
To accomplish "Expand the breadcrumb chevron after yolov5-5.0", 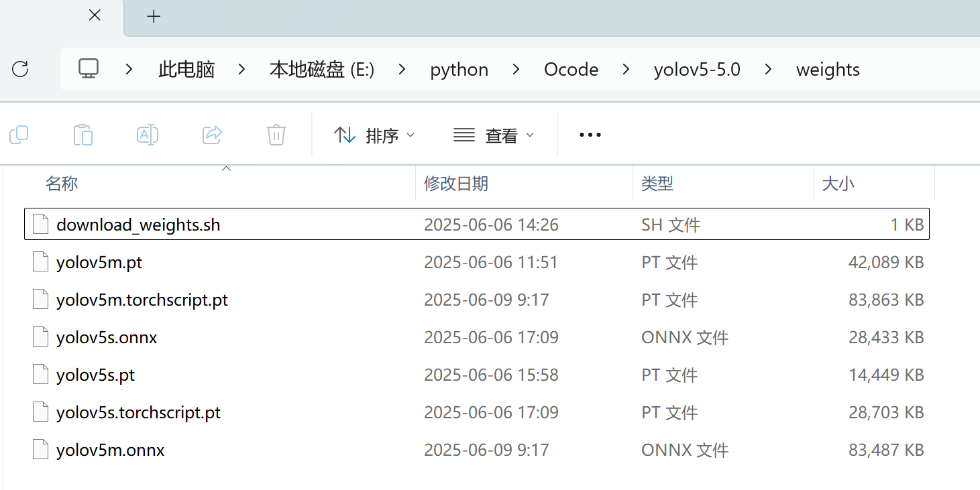I will click(768, 69).
